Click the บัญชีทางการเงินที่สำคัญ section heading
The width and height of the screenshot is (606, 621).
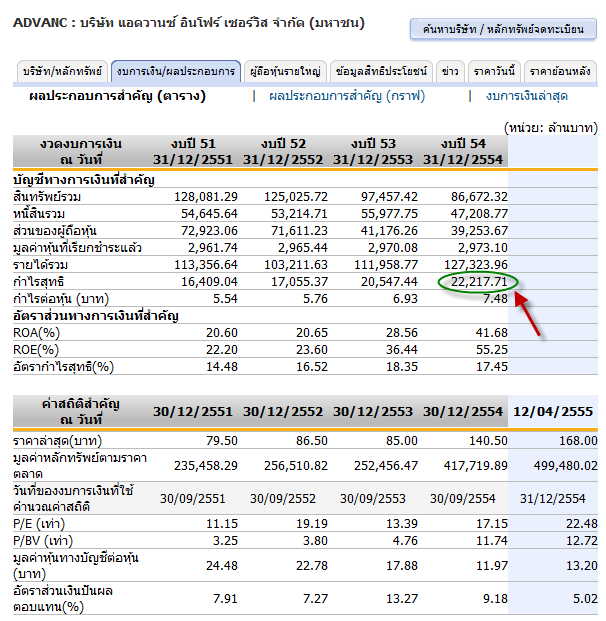pyautogui.click(x=84, y=180)
